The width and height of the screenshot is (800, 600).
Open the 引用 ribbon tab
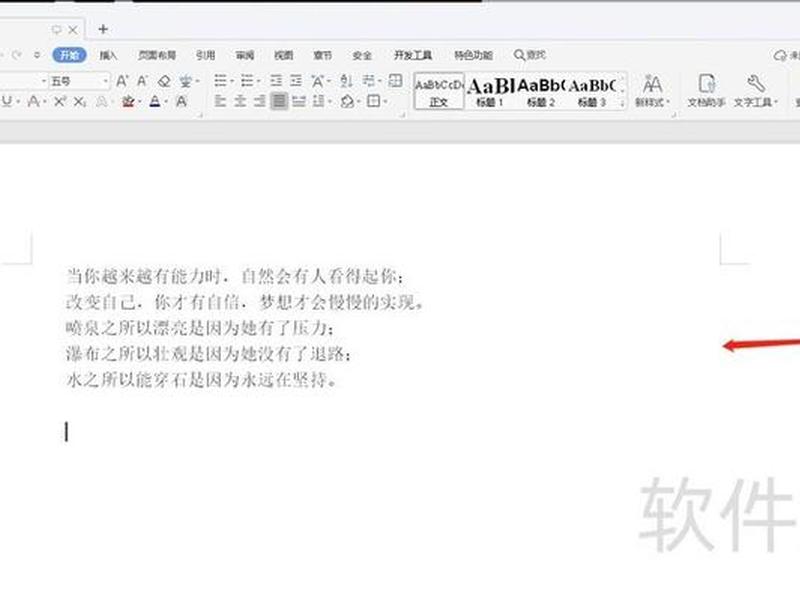click(x=206, y=55)
